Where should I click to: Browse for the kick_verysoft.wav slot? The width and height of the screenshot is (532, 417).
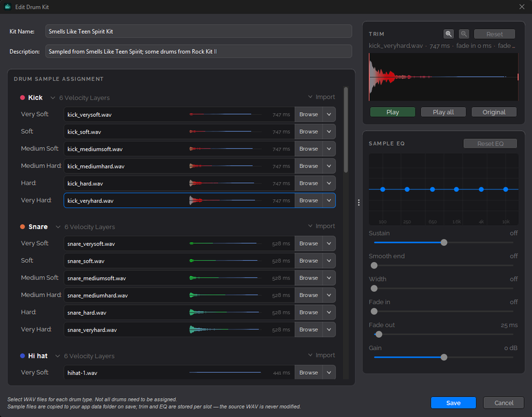308,115
